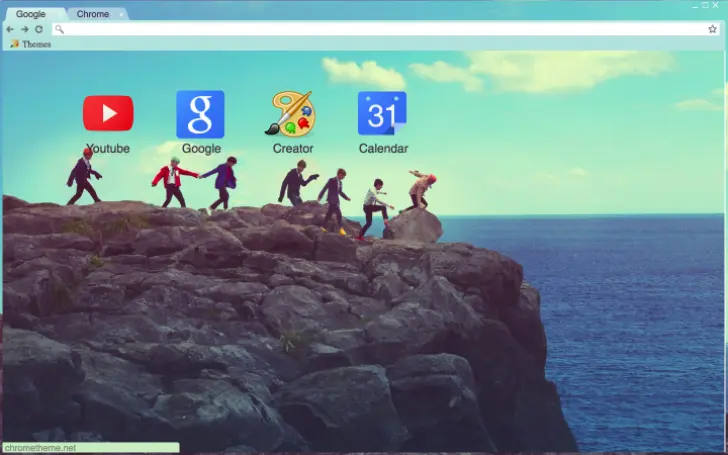Image resolution: width=728 pixels, height=455 pixels.
Task: Click the Creator label under the palette
Action: click(x=292, y=149)
